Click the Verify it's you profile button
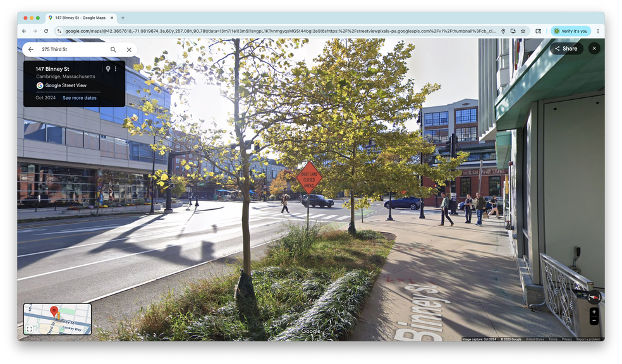This screenshot has width=622, height=364. (x=571, y=31)
